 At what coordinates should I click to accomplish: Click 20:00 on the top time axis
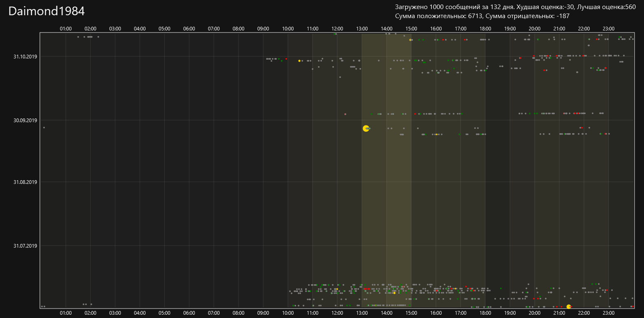coord(535,29)
